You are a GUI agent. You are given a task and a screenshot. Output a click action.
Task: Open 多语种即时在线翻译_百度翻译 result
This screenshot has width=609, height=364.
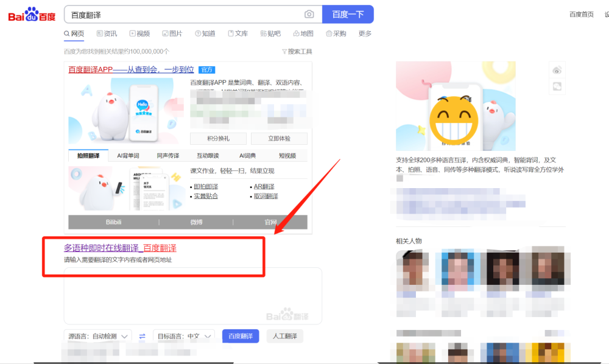(120, 248)
